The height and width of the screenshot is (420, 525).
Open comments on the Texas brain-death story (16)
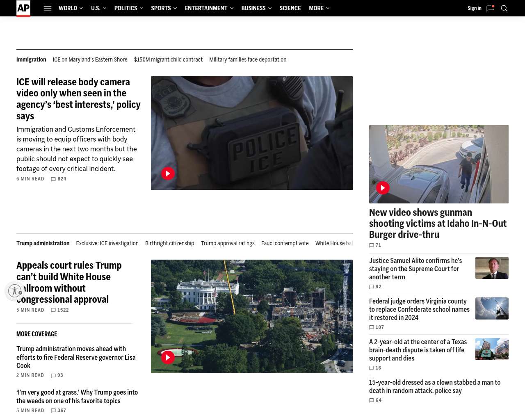[375, 368]
